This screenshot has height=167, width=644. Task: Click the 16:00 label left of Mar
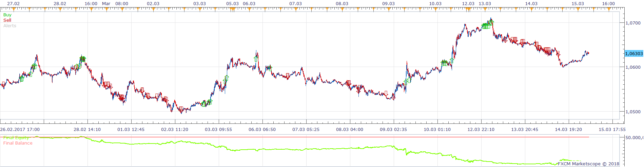(x=91, y=4)
